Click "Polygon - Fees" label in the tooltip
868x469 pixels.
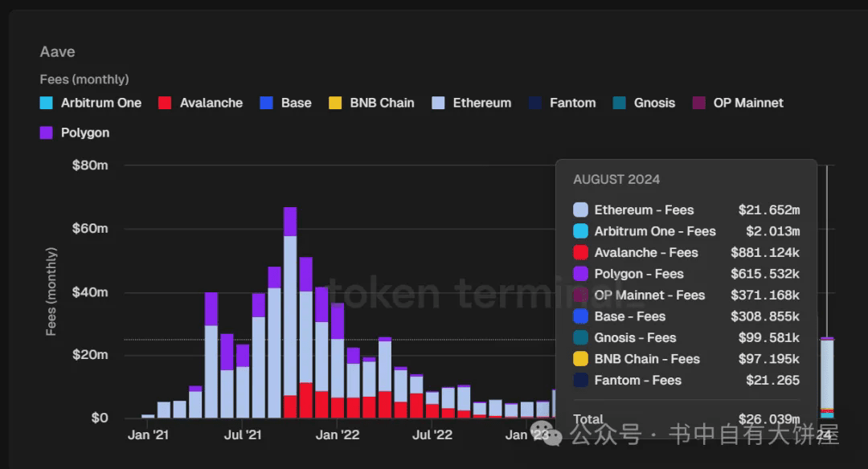tap(639, 274)
